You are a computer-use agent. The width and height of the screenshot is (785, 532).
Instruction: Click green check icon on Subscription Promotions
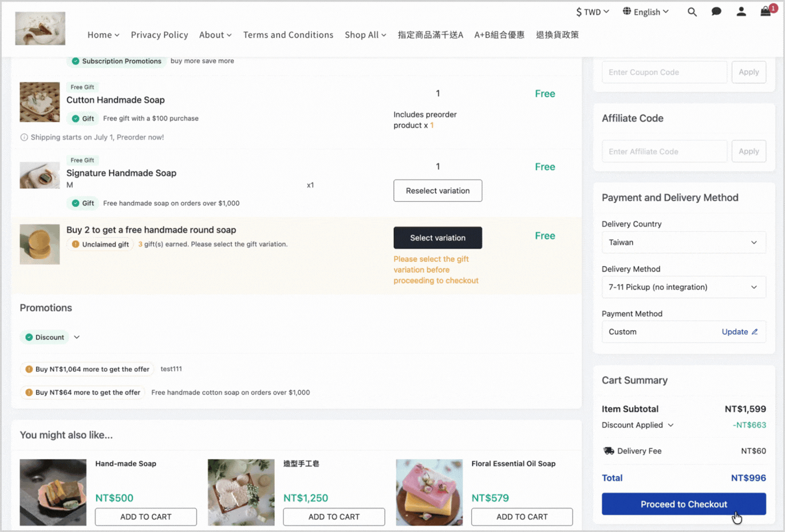click(76, 61)
